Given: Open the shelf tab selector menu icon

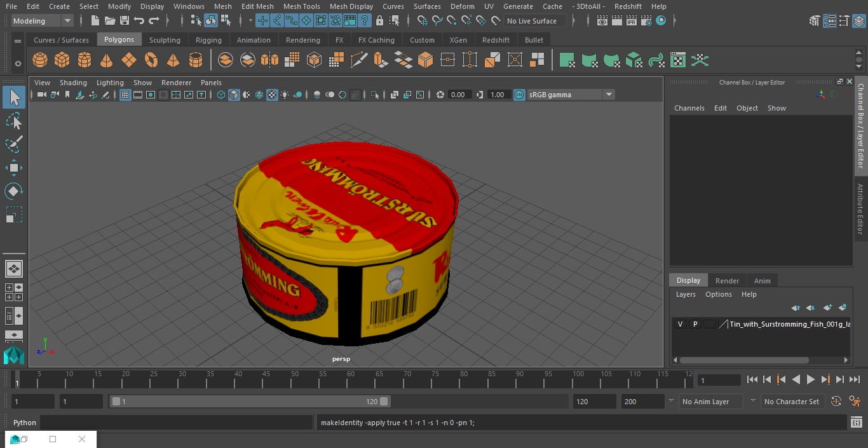Looking at the screenshot, I should [x=18, y=41].
